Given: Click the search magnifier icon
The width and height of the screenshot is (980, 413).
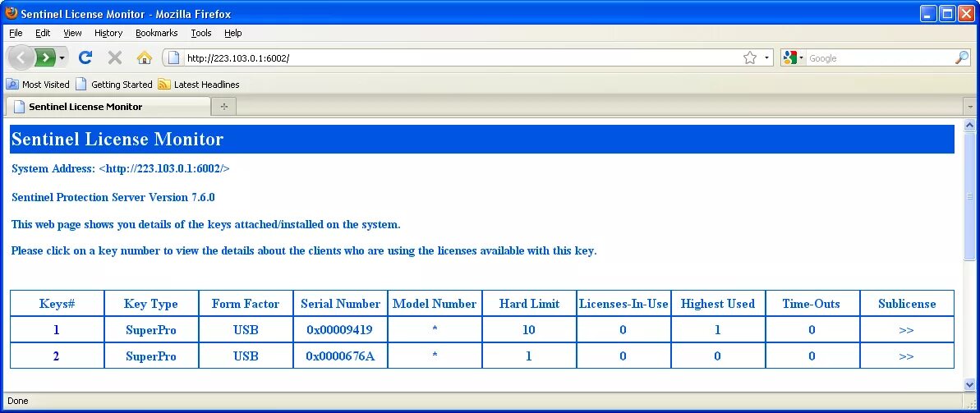Looking at the screenshot, I should tap(962, 57).
